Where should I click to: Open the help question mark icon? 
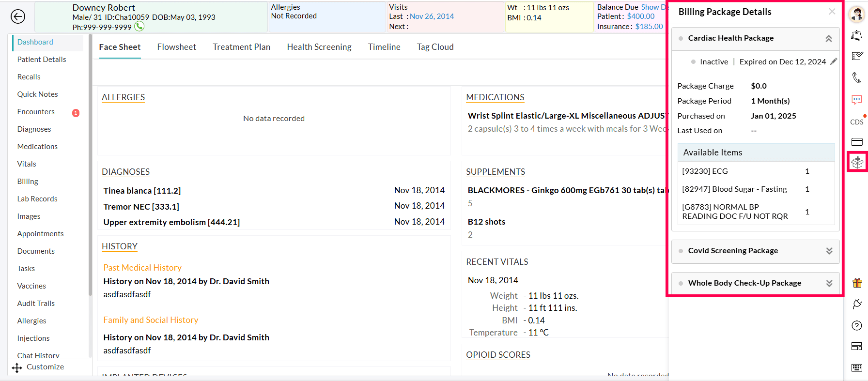click(x=856, y=325)
